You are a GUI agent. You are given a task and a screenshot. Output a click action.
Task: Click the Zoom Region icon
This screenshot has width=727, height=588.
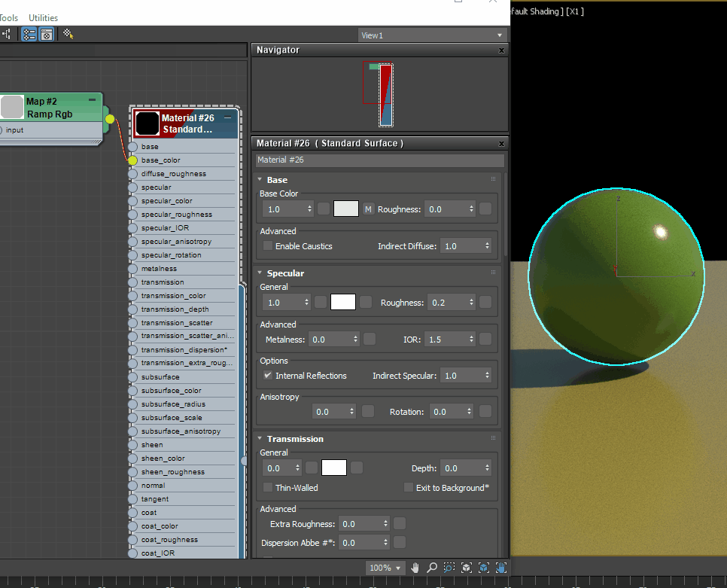coord(449,568)
